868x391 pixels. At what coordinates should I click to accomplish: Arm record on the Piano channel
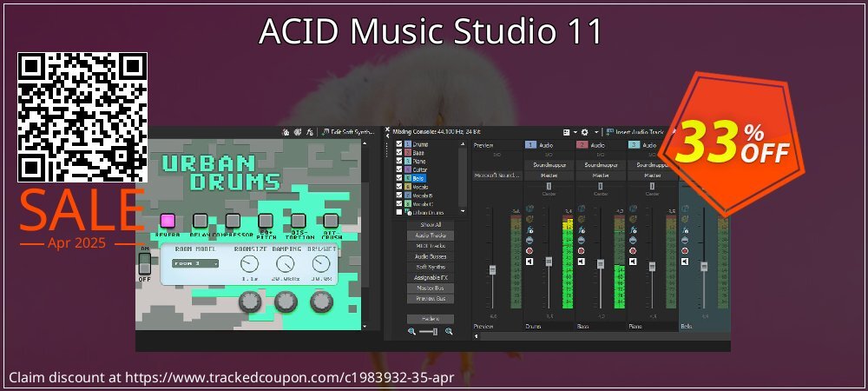click(x=634, y=251)
